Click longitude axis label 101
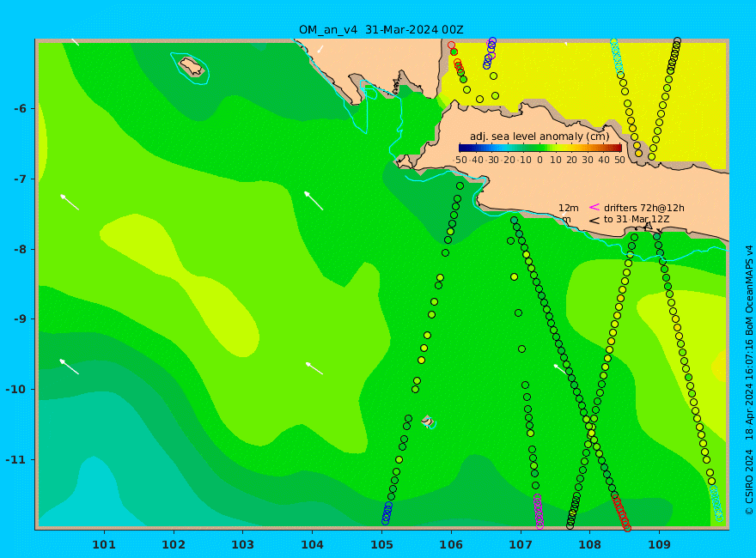Image resolution: width=756 pixels, height=558 pixels. tap(104, 544)
